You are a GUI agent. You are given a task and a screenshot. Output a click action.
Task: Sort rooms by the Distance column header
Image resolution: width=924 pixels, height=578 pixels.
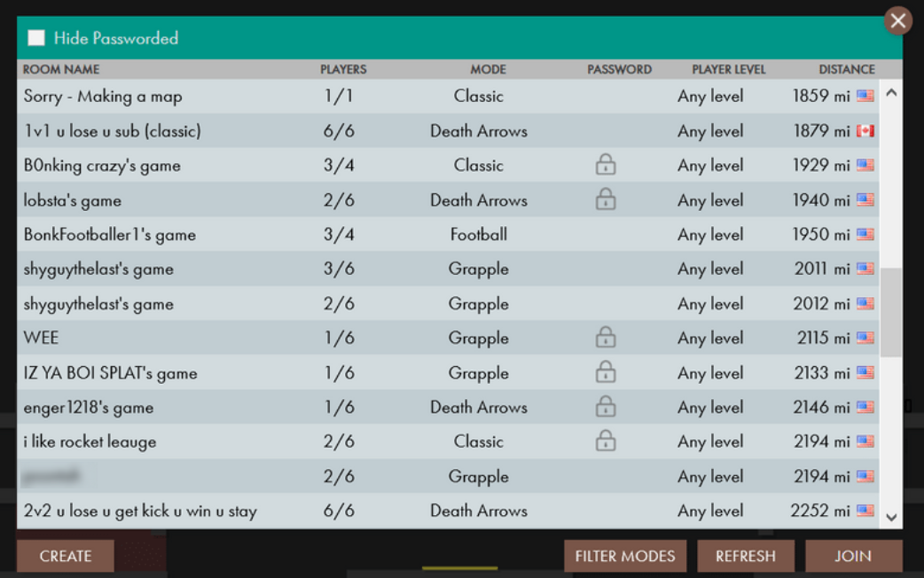click(846, 69)
